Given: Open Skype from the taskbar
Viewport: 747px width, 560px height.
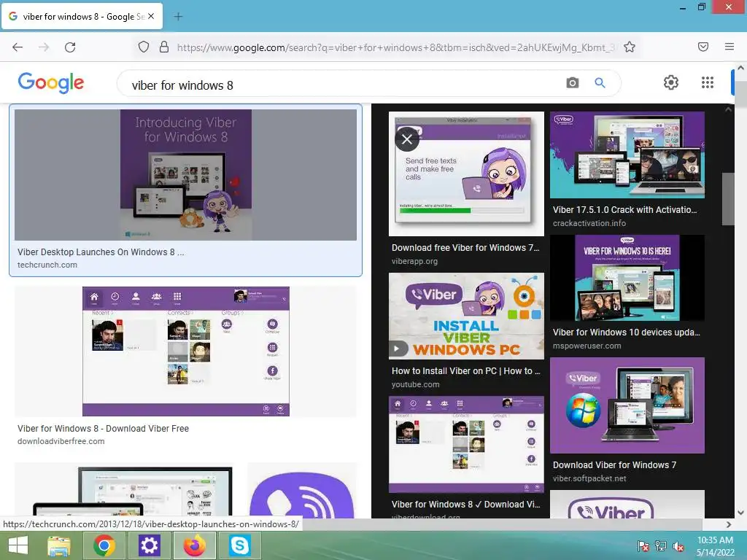Looking at the screenshot, I should 239,545.
